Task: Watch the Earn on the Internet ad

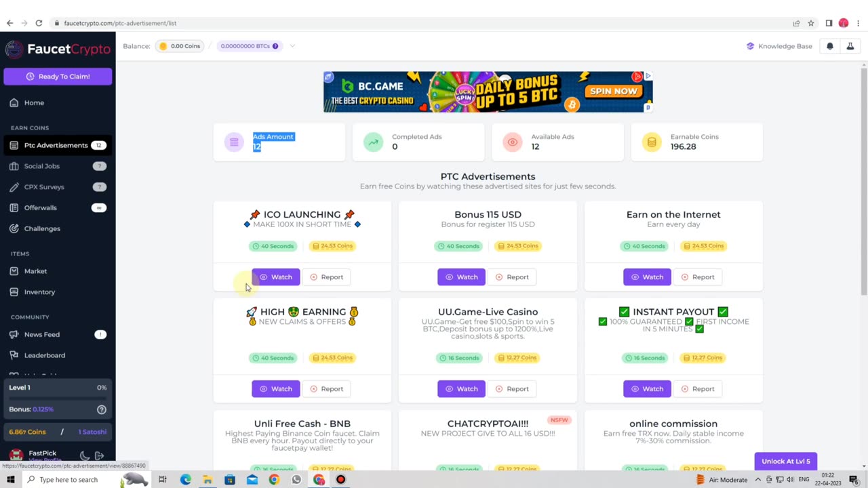Action: click(x=647, y=277)
